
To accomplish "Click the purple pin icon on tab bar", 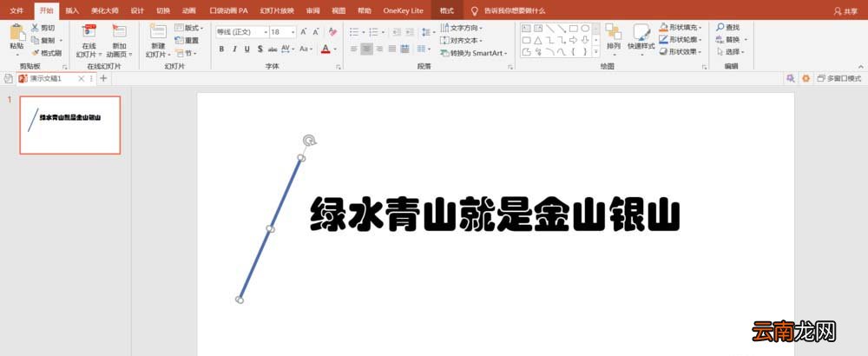I will [791, 79].
